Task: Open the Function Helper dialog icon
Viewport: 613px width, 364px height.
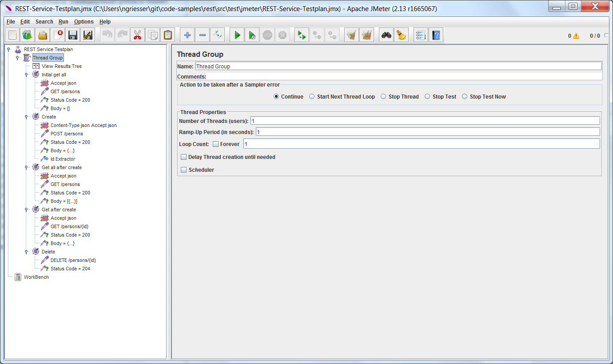Action: click(421, 35)
